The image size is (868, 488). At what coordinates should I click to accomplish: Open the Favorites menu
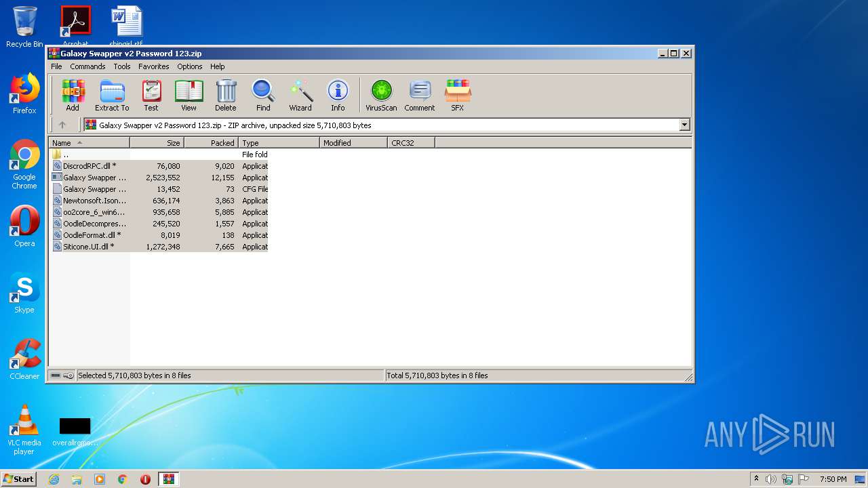(x=154, y=66)
